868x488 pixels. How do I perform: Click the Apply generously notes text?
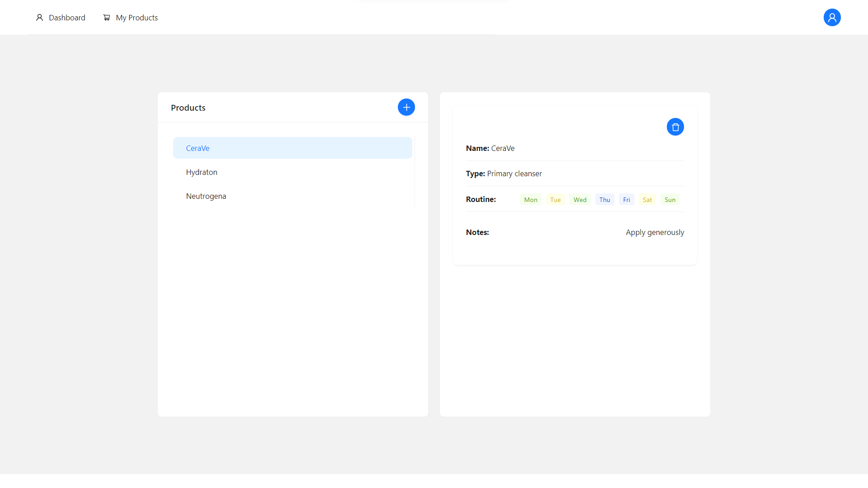(x=655, y=232)
